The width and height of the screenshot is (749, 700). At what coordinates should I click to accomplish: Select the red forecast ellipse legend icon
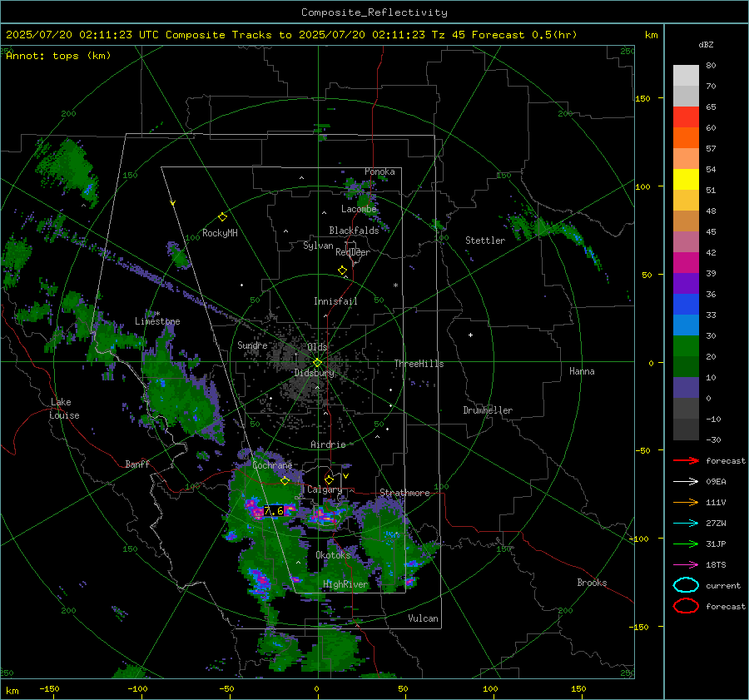(x=686, y=606)
